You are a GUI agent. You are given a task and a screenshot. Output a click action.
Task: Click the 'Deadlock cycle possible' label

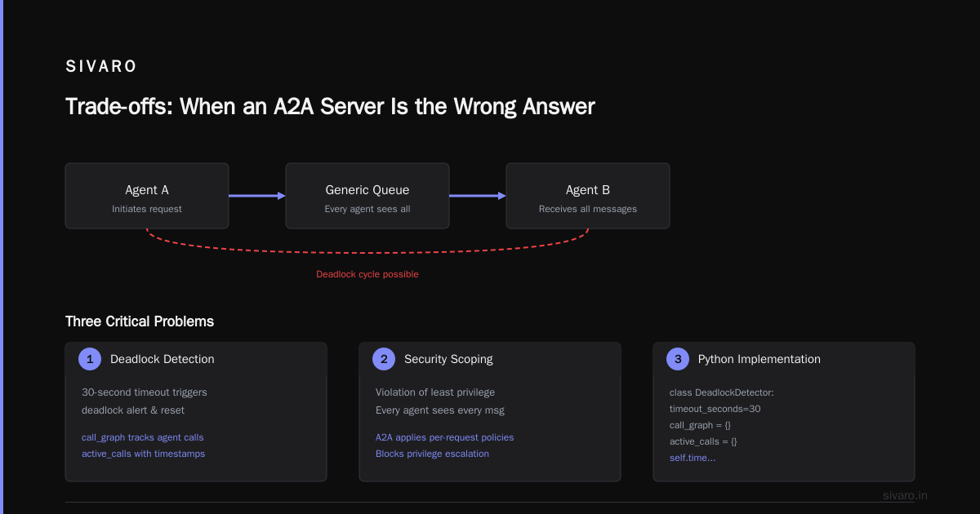point(367,274)
